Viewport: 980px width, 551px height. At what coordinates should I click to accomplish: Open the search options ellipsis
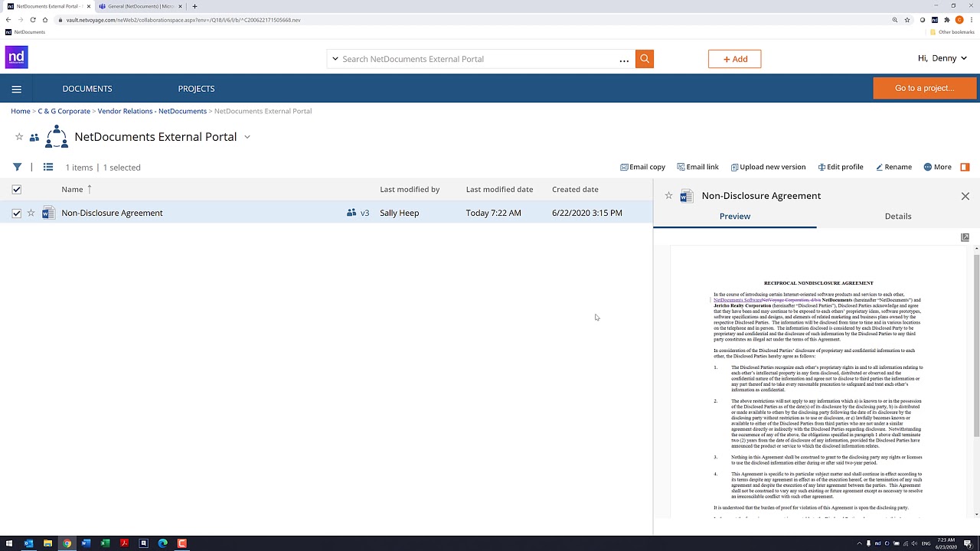(624, 60)
